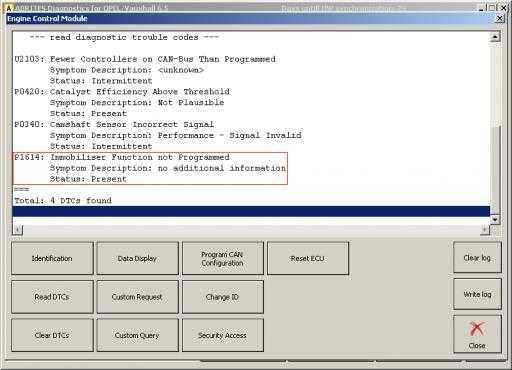
Task: Select 'Symptom Description: Not Plausible' line
Action: point(137,103)
